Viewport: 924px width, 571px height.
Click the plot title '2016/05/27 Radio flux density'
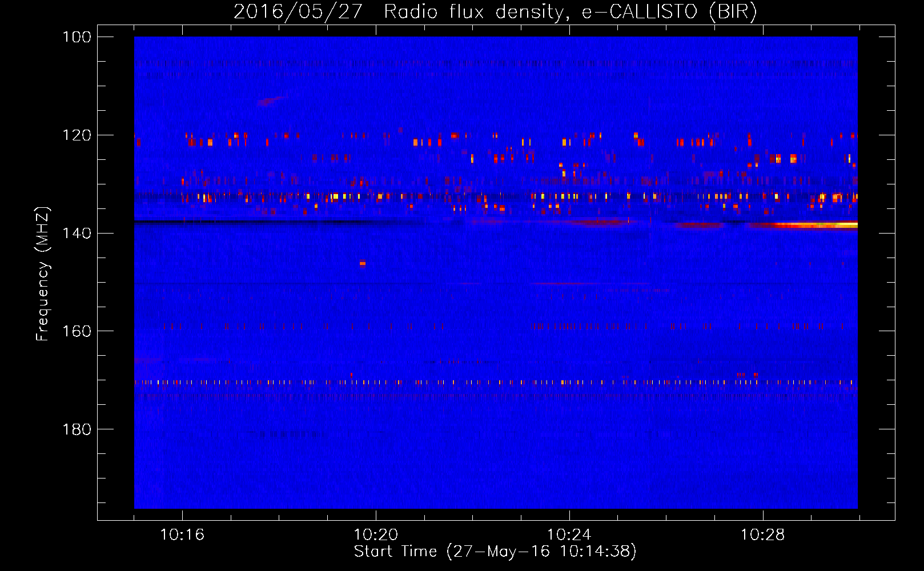coord(398,11)
